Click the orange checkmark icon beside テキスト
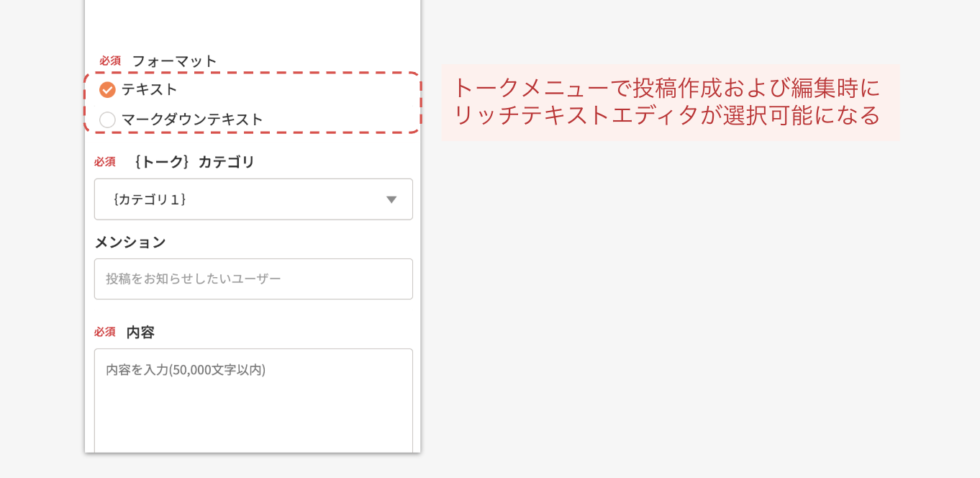 click(x=107, y=90)
